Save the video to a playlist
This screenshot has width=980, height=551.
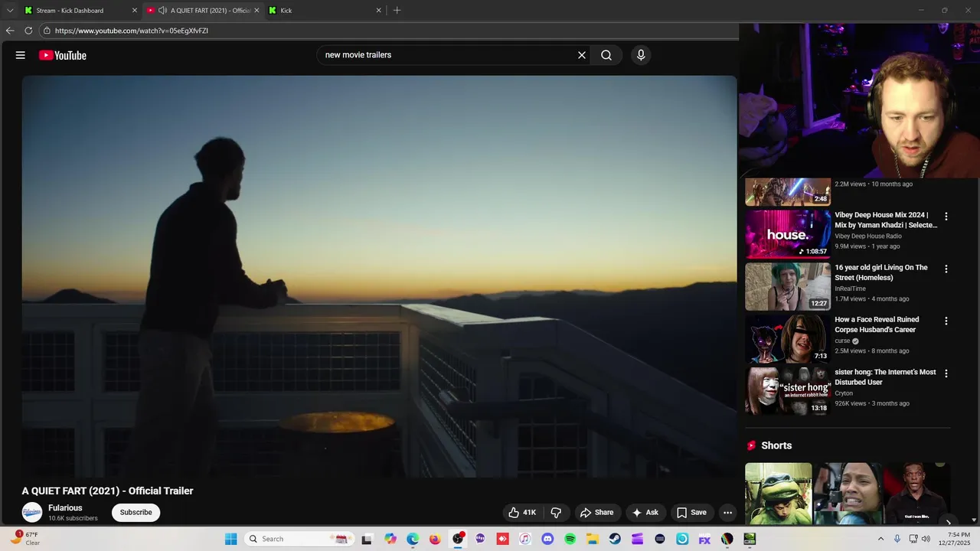[x=691, y=513]
